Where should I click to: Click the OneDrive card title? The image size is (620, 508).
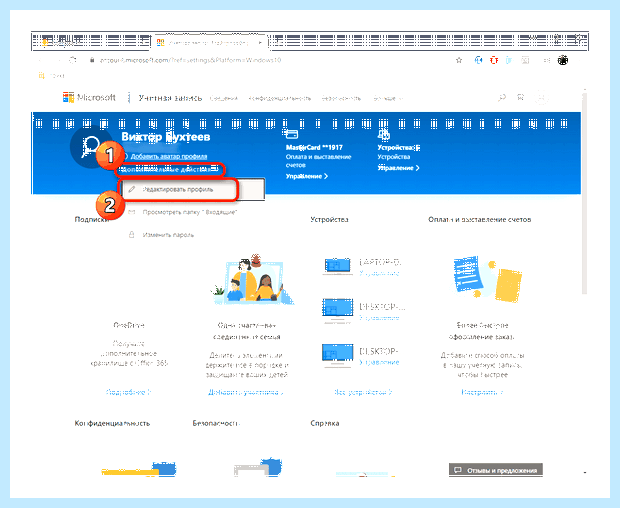[x=129, y=325]
